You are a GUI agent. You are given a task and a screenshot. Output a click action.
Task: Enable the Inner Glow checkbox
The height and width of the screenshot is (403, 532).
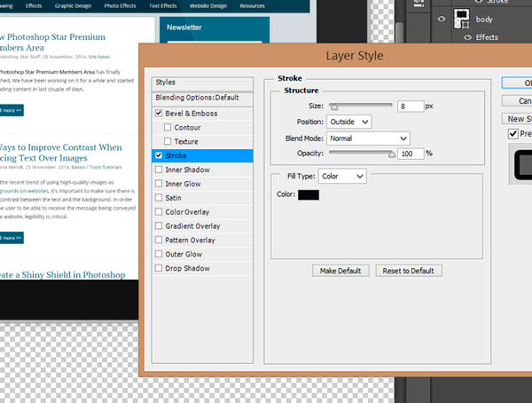[159, 184]
